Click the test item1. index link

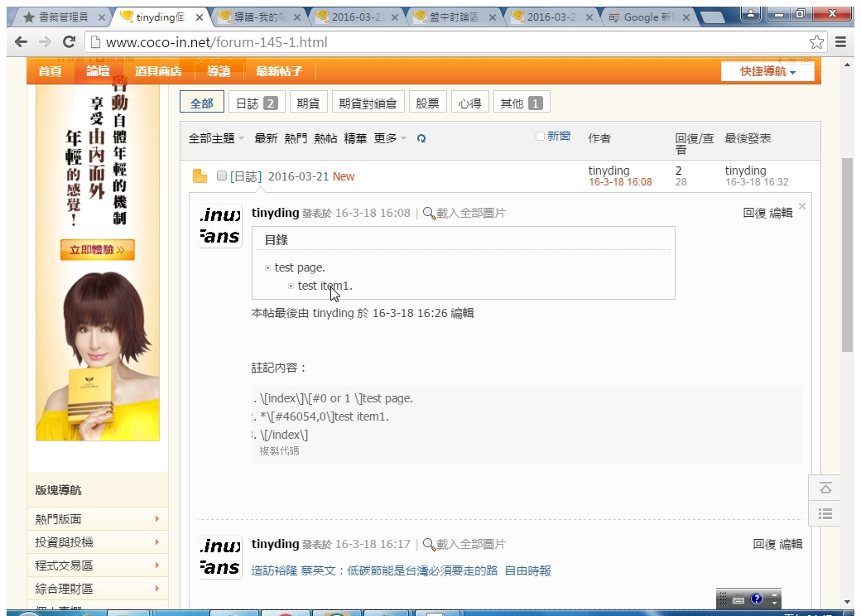pyautogui.click(x=325, y=286)
